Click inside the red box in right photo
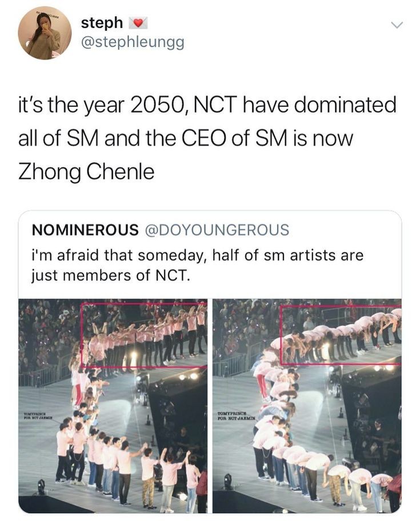420x525 pixels. [341, 335]
